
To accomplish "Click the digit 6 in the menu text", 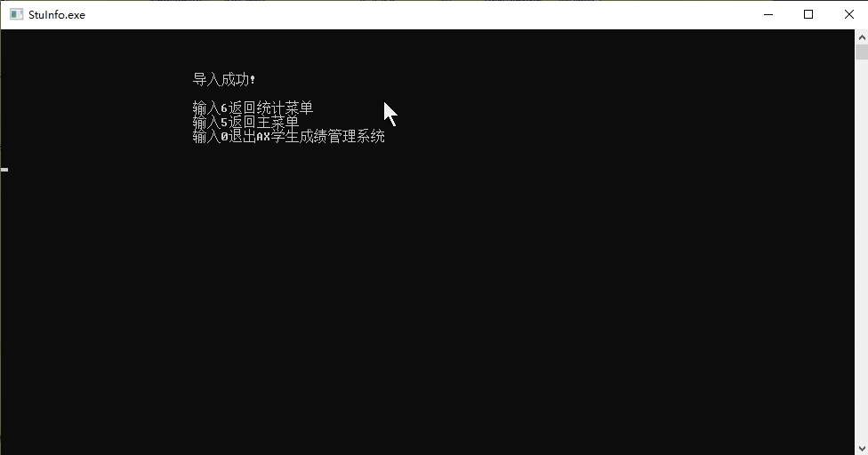I will coord(224,108).
